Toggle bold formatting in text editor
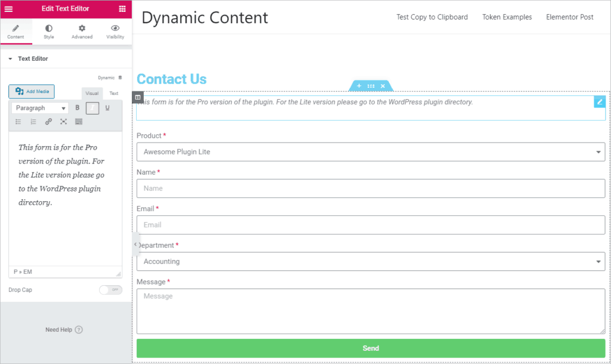Screen dimensions: 611x364 pyautogui.click(x=78, y=108)
